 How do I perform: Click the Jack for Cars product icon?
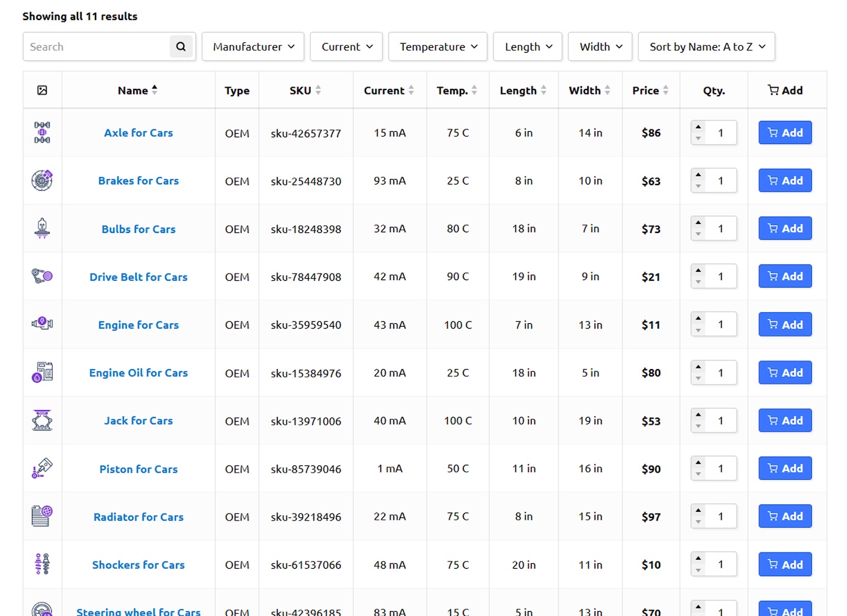point(42,421)
